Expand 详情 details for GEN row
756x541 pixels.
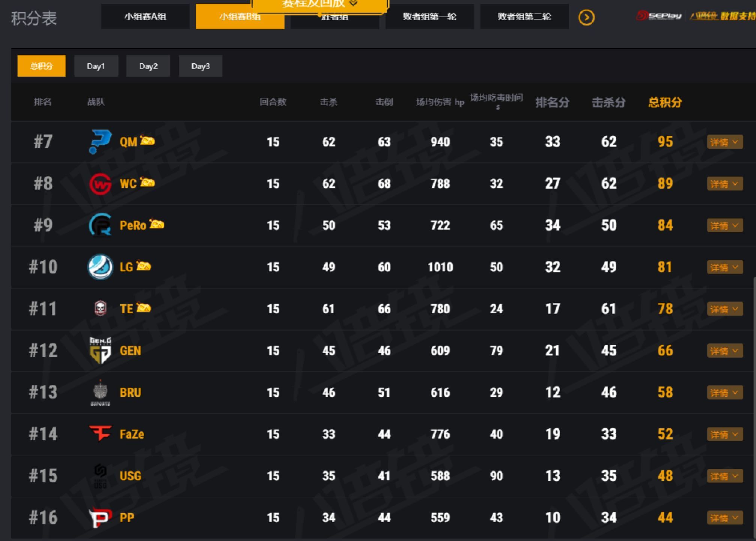(724, 351)
